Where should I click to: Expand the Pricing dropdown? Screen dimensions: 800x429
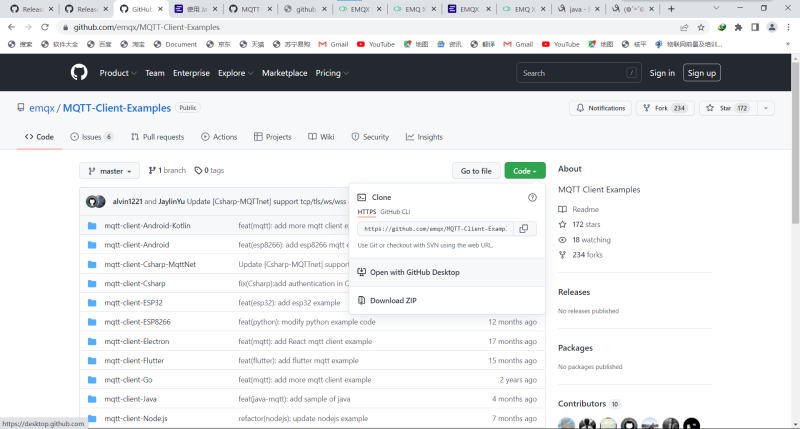click(x=332, y=73)
